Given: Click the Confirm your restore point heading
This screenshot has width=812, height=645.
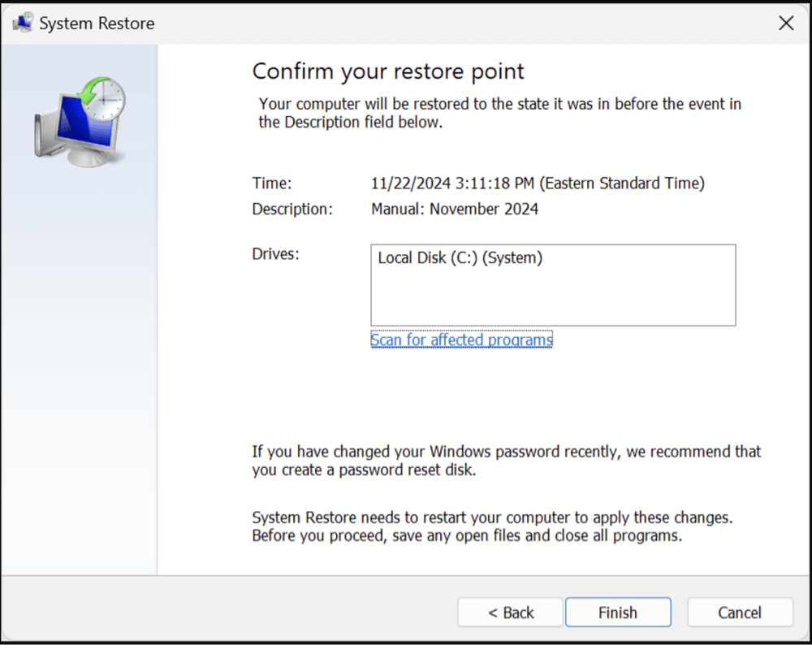Looking at the screenshot, I should tap(388, 71).
